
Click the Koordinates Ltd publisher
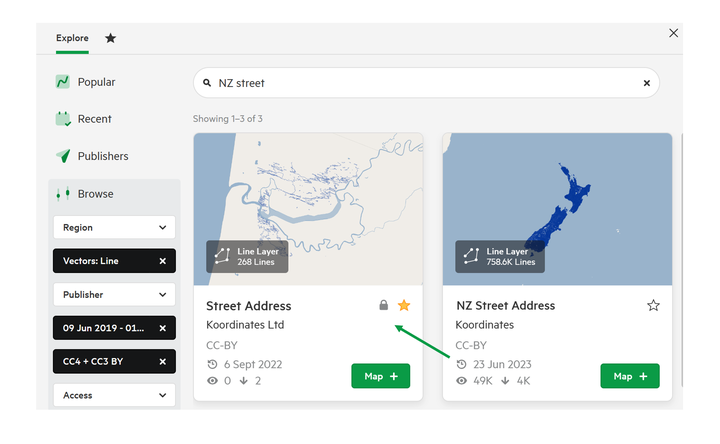[x=245, y=325]
